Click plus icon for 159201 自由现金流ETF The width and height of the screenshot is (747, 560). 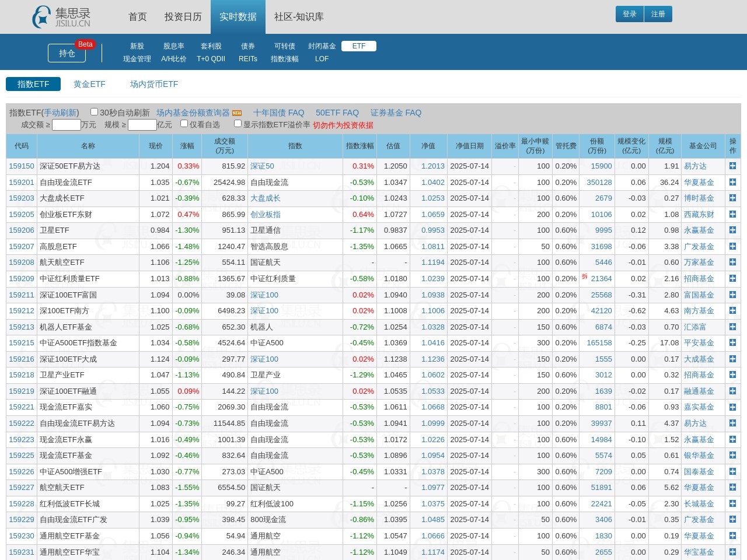[x=732, y=183]
